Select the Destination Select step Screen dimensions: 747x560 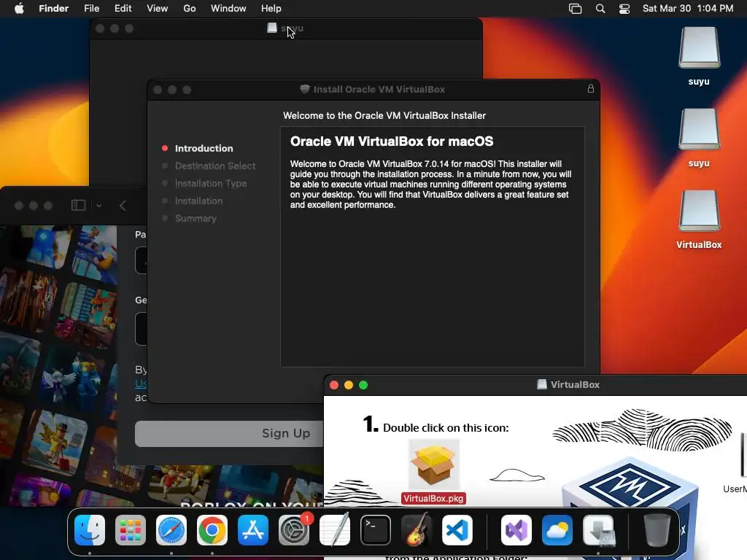(215, 166)
